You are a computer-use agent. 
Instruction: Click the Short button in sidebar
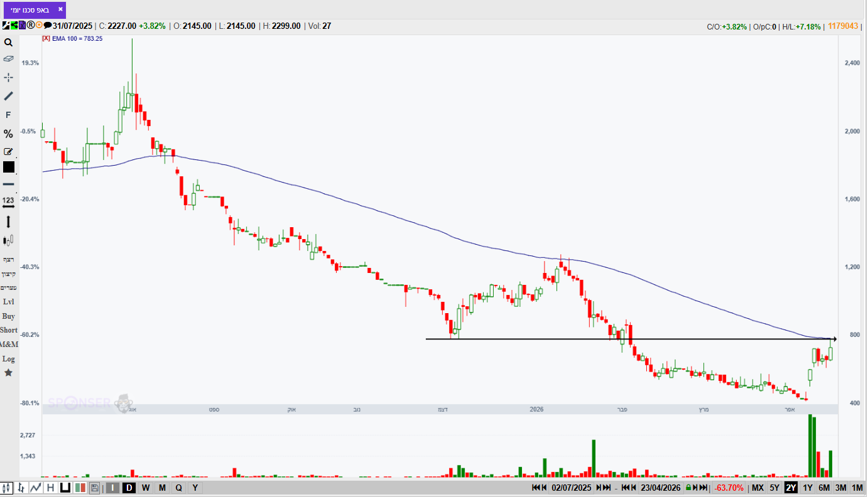(9, 330)
